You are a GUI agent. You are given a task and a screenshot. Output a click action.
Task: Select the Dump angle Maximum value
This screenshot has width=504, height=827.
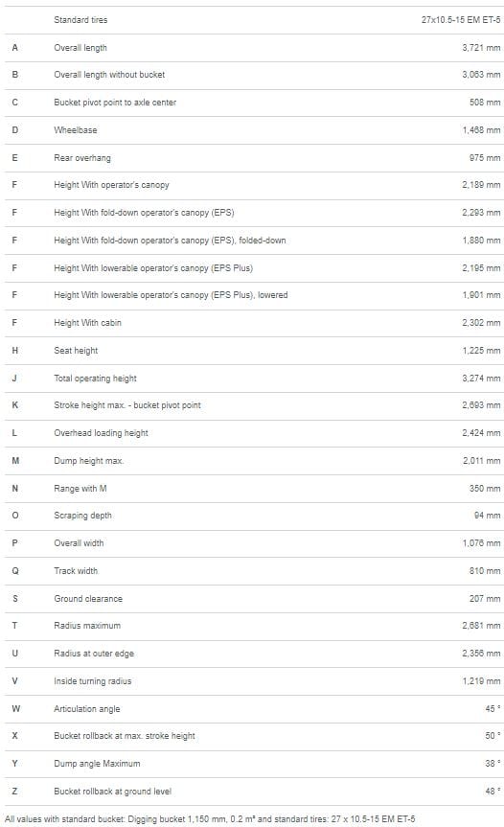493,763
